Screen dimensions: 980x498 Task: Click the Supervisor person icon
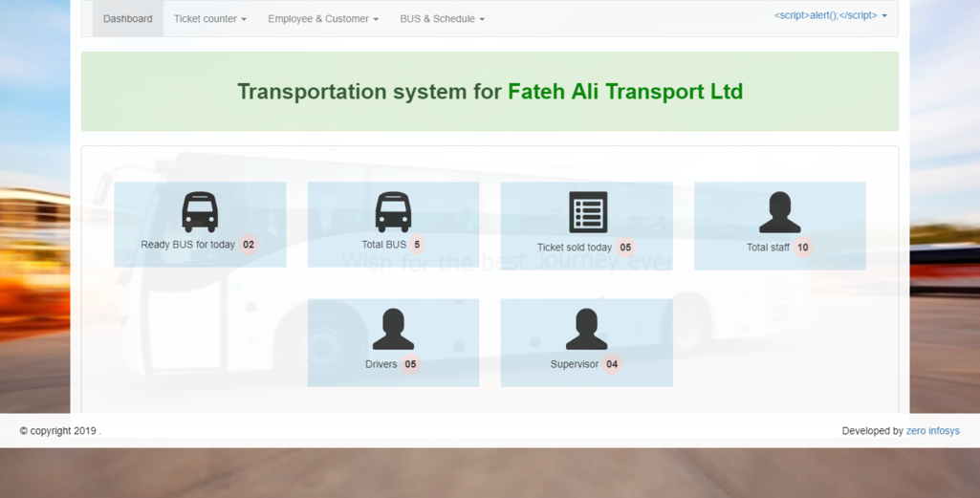(x=586, y=330)
